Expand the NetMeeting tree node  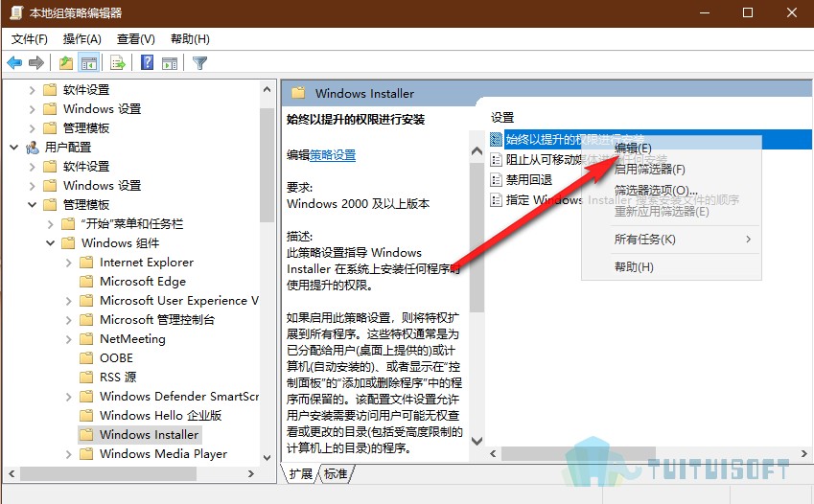pos(68,339)
